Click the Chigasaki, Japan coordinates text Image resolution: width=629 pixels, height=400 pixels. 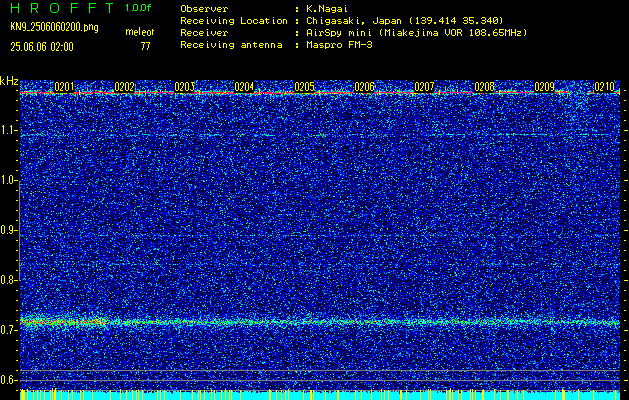click(x=404, y=21)
